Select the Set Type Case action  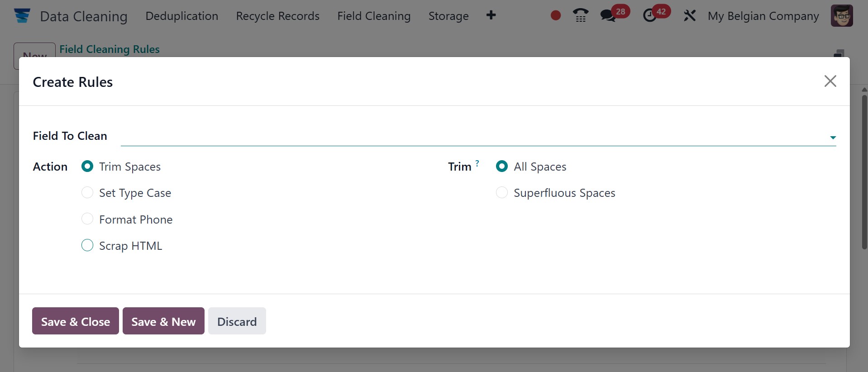tap(87, 193)
